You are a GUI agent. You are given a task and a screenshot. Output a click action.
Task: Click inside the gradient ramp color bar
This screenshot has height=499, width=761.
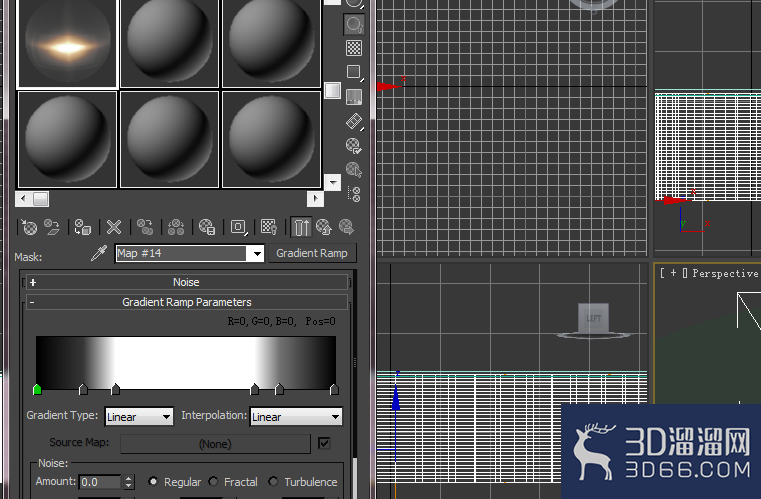186,362
